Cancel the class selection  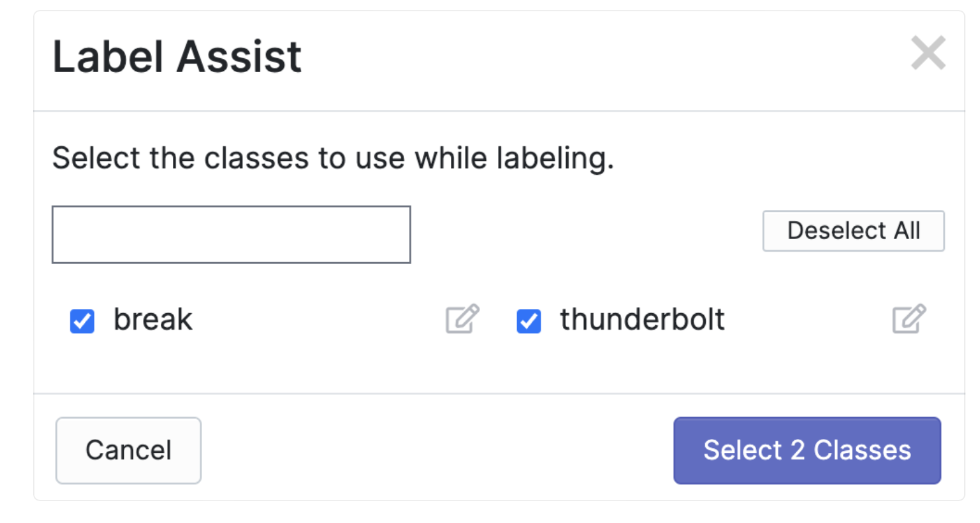point(128,451)
